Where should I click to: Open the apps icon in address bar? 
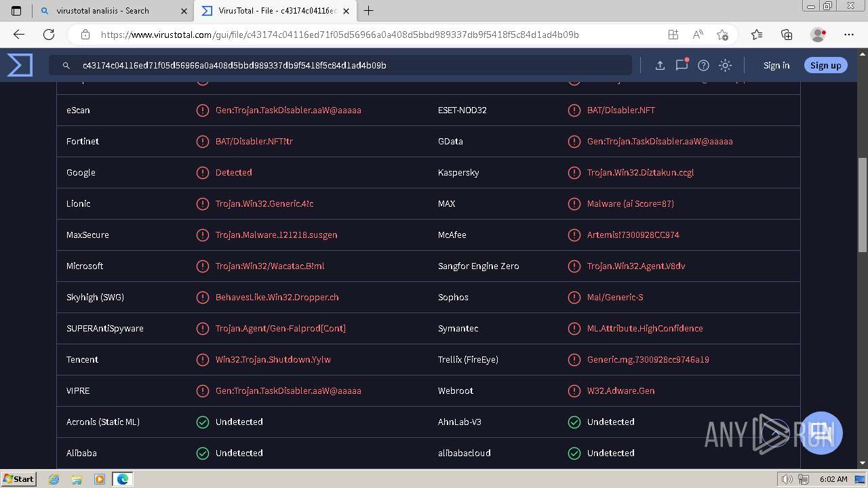coord(673,35)
